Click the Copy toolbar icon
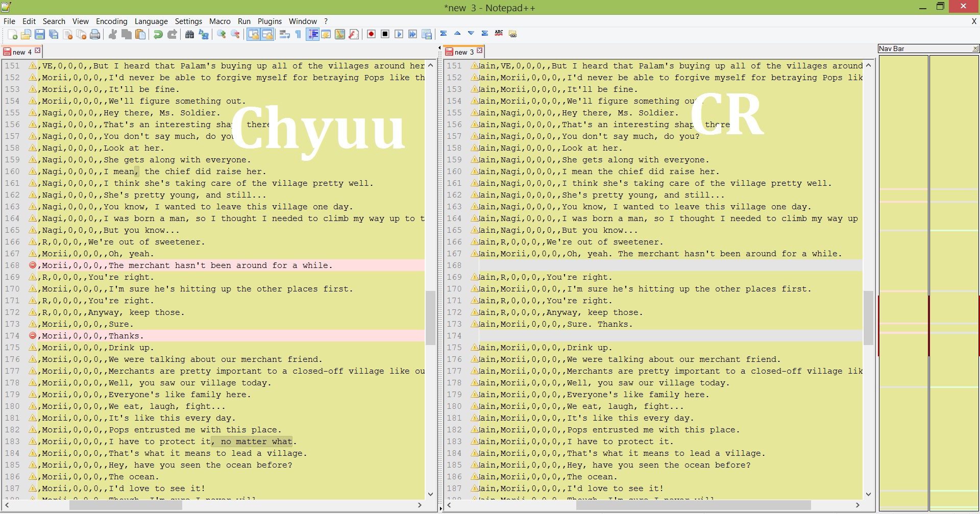Viewport: 980px width, 514px height. point(127,34)
